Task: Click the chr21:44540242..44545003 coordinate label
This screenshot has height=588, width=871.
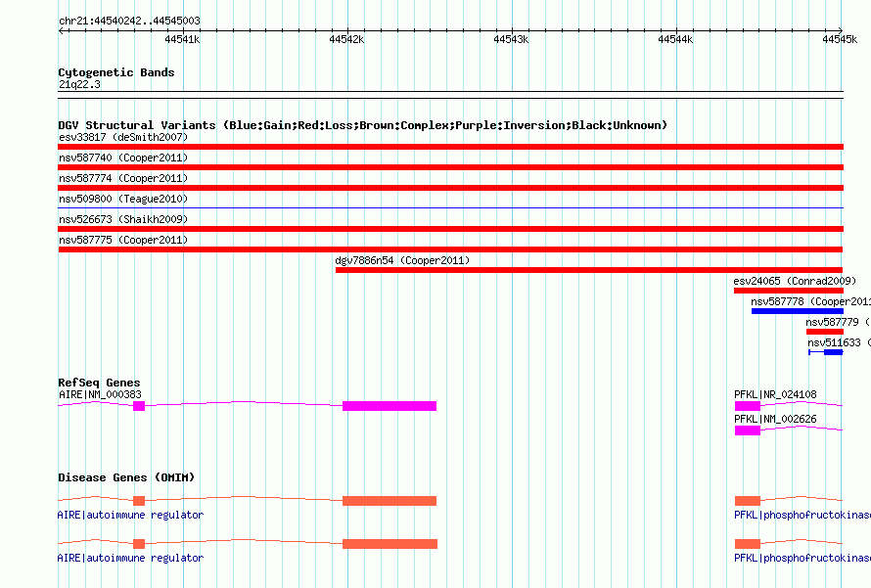Action: [129, 21]
